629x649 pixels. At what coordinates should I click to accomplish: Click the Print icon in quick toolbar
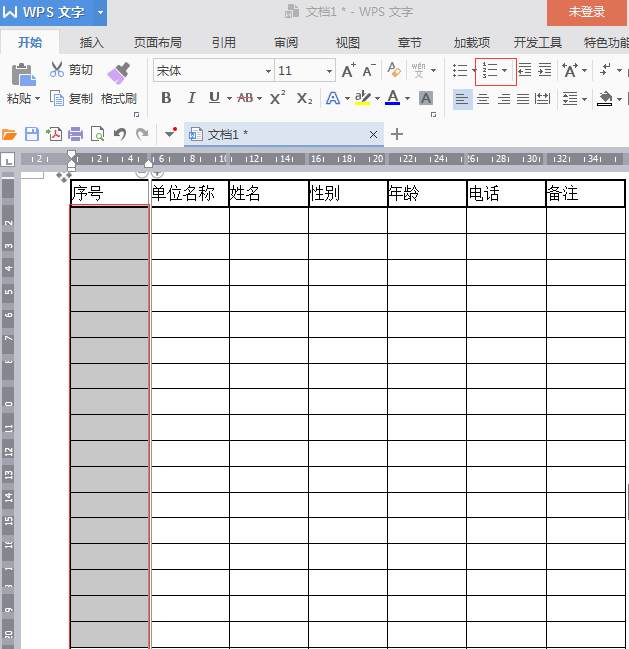tap(75, 134)
